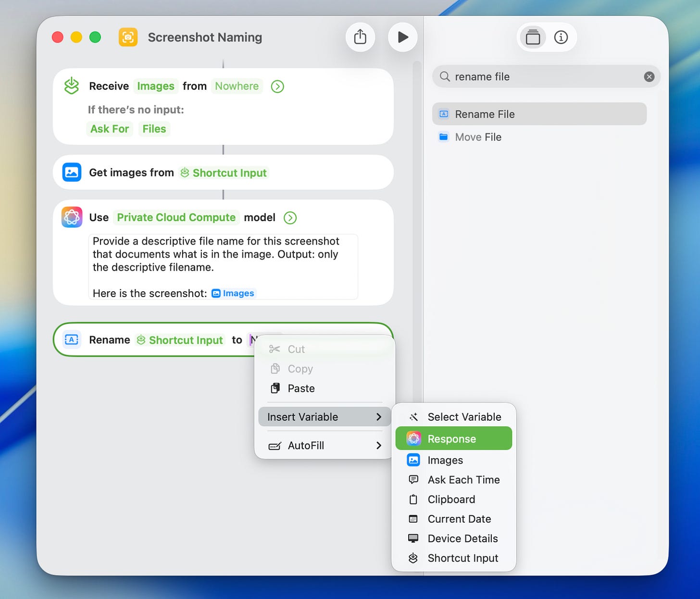
Task: Select Rename File action result
Action: pyautogui.click(x=539, y=114)
